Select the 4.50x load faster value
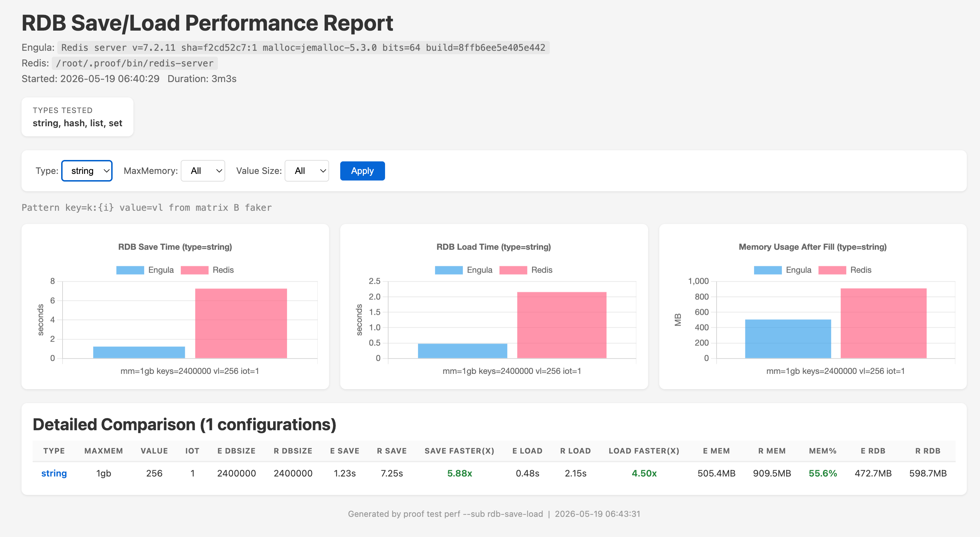The height and width of the screenshot is (537, 980). click(x=644, y=473)
